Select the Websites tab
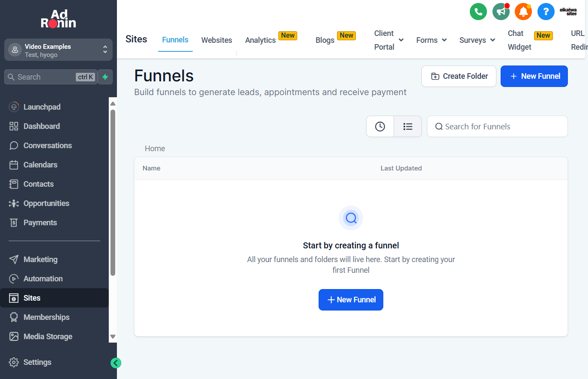 click(x=217, y=40)
